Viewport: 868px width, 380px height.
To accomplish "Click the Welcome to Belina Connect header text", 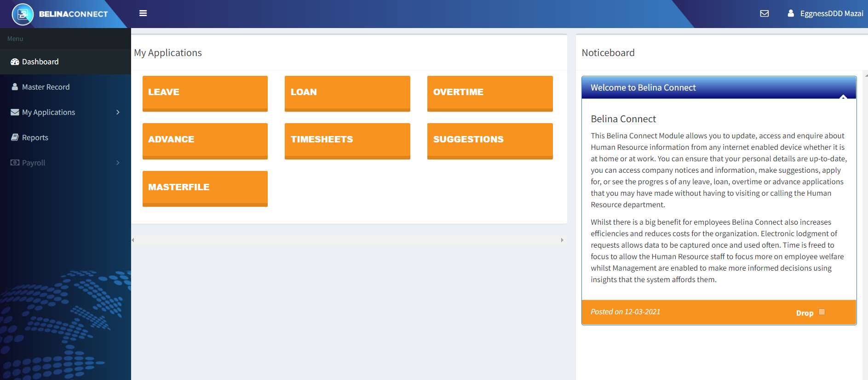I will click(643, 87).
